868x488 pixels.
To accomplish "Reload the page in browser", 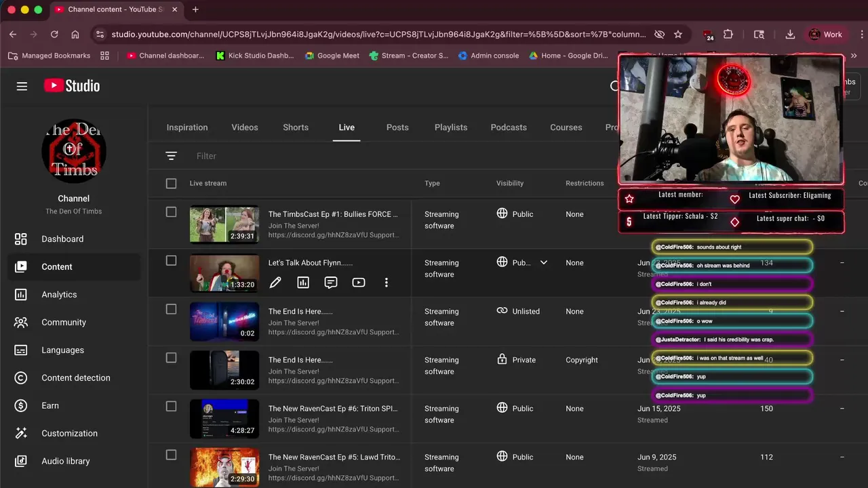I will click(x=54, y=35).
